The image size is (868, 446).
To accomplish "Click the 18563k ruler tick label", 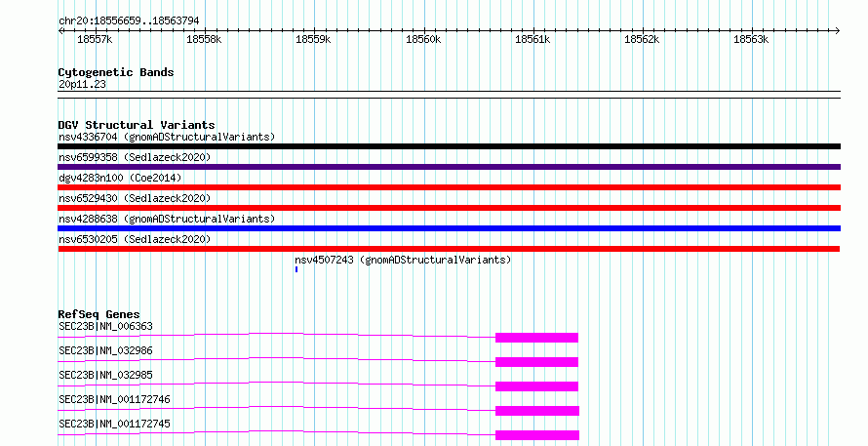I will coord(751,39).
